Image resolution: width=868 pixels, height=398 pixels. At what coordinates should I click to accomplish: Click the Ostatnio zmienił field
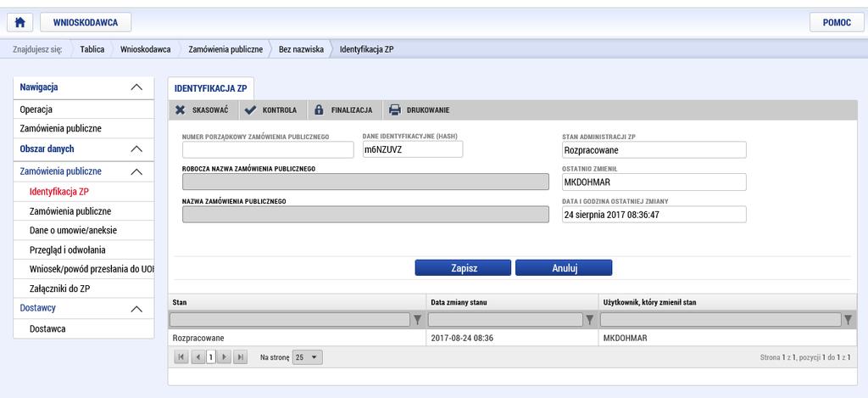coord(654,182)
